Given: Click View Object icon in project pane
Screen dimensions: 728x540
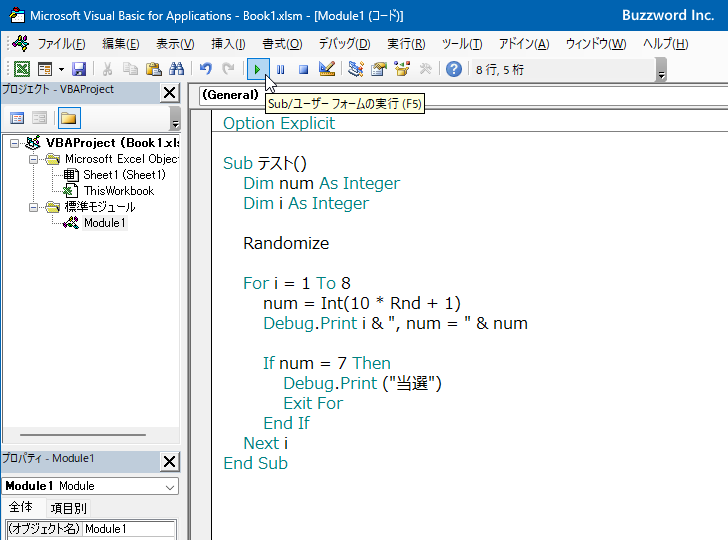Looking at the screenshot, I should 39,118.
